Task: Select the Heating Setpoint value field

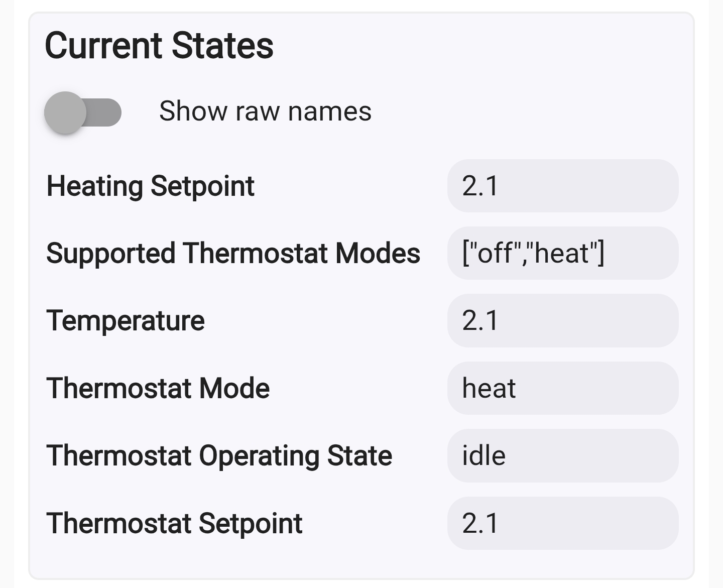Action: (x=562, y=186)
